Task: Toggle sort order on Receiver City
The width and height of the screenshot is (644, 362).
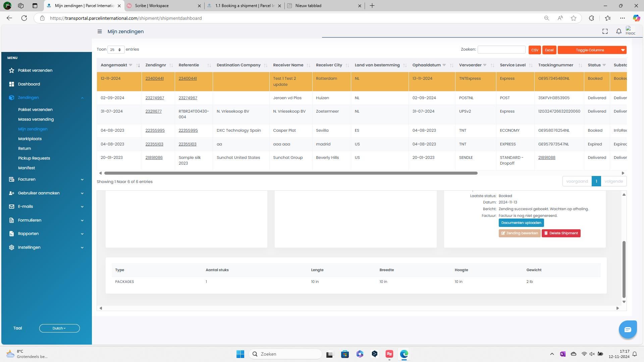Action: (x=347, y=65)
